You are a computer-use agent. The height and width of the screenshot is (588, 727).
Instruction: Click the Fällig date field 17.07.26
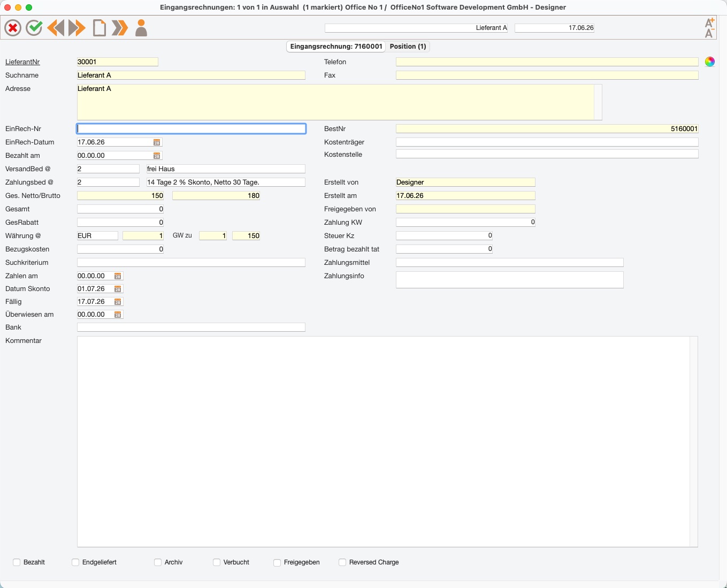click(95, 302)
